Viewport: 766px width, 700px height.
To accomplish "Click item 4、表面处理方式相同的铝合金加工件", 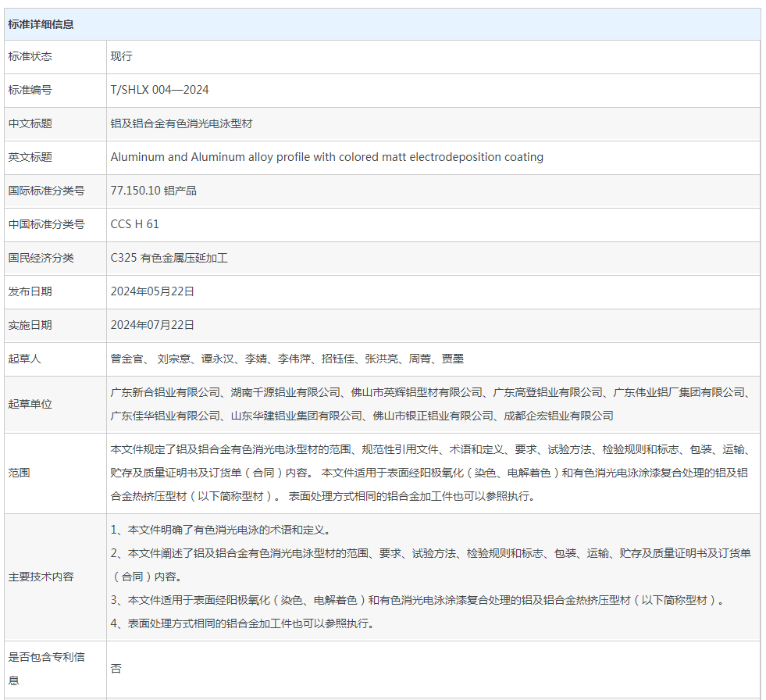I will (244, 623).
